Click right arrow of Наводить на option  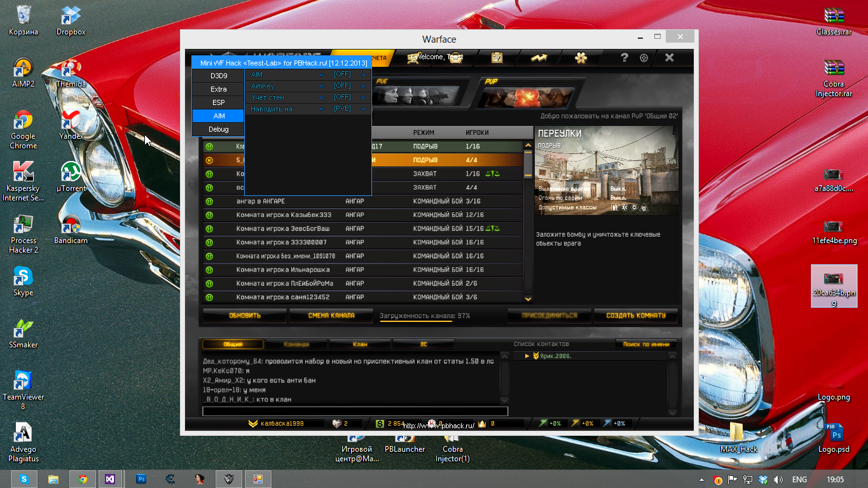(x=364, y=109)
